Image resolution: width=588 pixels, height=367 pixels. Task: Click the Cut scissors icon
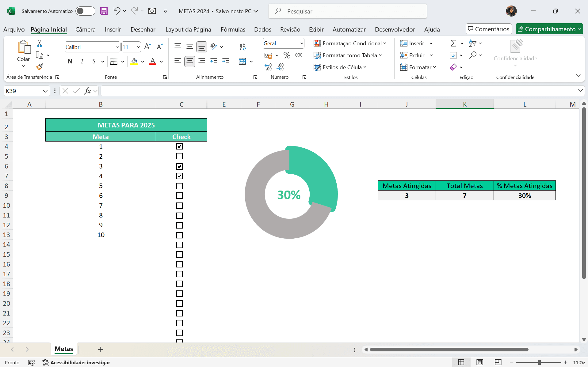point(40,44)
